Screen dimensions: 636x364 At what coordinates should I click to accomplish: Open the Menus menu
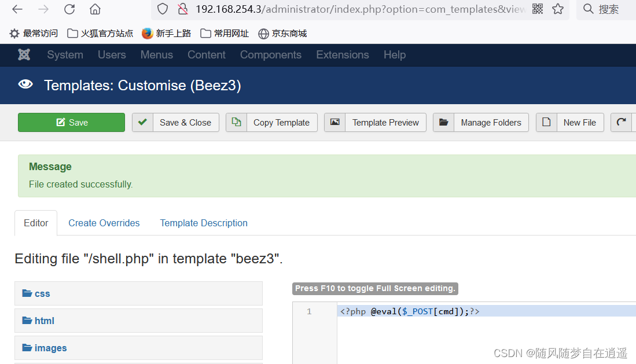(x=157, y=55)
